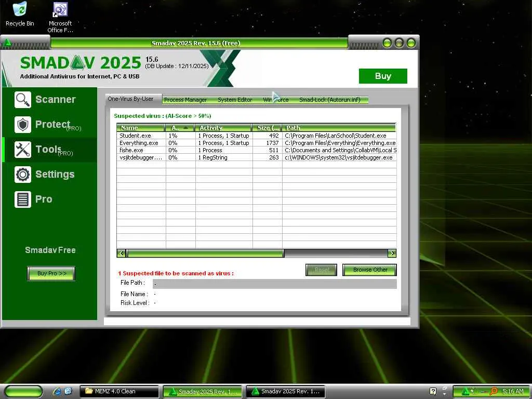Open the orange magnifier tray icon
This screenshot has height=399, width=532.
[494, 391]
